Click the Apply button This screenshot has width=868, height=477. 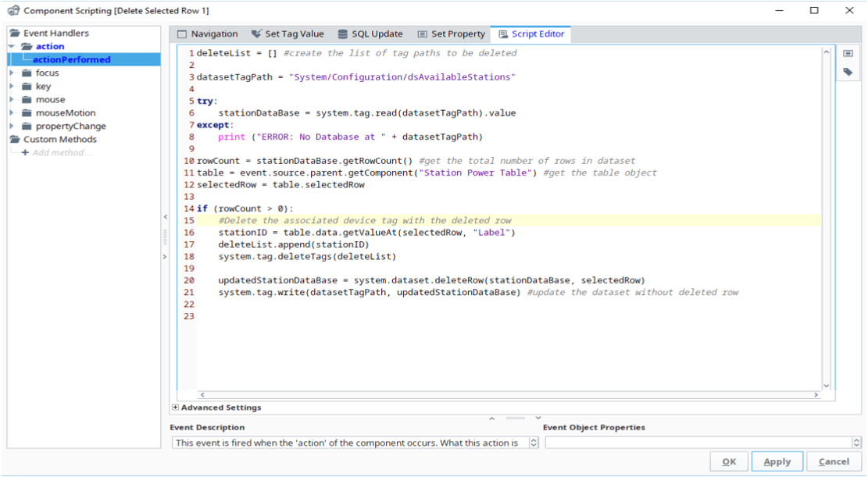click(777, 461)
